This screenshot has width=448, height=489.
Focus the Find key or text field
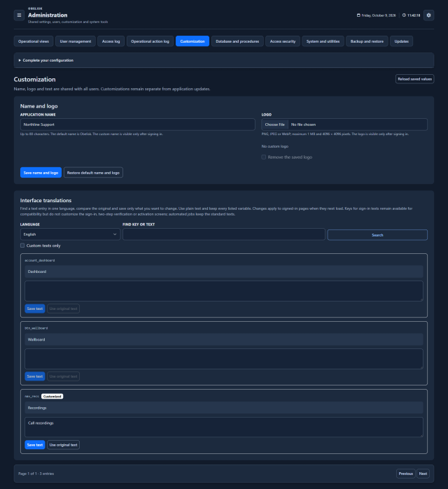pos(224,234)
